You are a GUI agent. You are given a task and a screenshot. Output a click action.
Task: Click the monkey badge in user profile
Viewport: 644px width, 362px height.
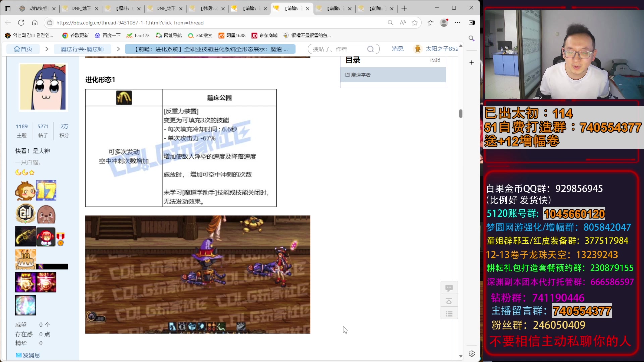point(25,191)
